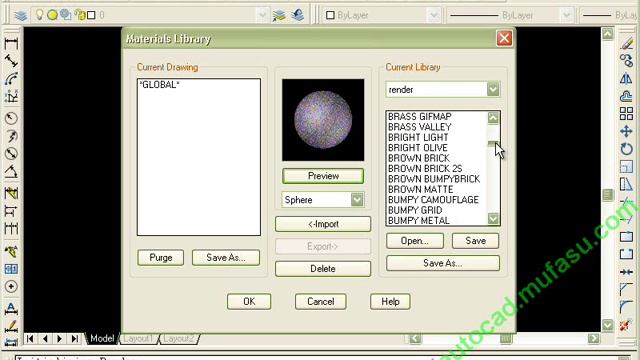
Task: Click the Make Object's Layer Current icon
Action: pyautogui.click(x=279, y=16)
